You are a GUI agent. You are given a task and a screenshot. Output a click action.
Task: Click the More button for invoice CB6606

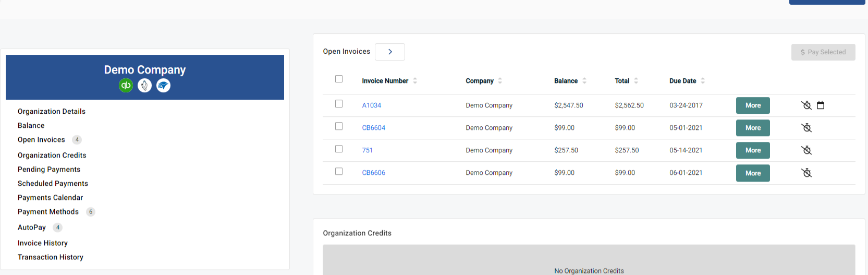(x=752, y=173)
